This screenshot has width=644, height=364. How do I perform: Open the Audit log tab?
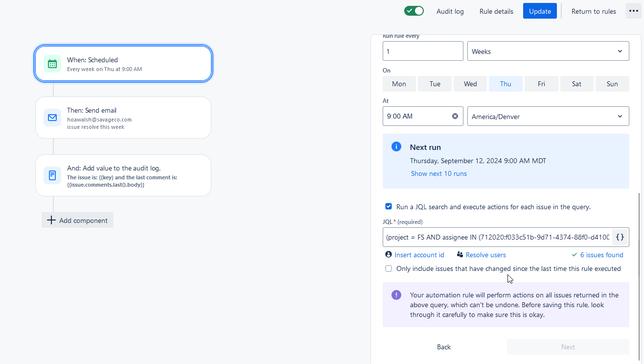tap(450, 11)
